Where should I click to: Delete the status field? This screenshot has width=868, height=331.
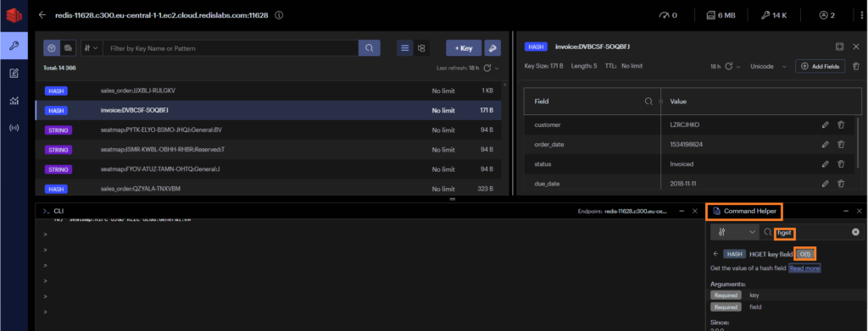[841, 164]
